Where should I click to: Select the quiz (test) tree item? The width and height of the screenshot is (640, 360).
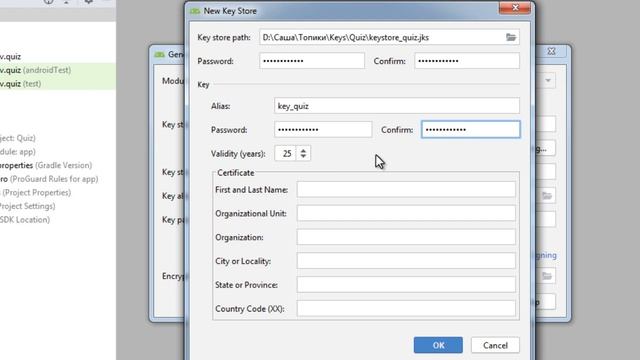20,84
